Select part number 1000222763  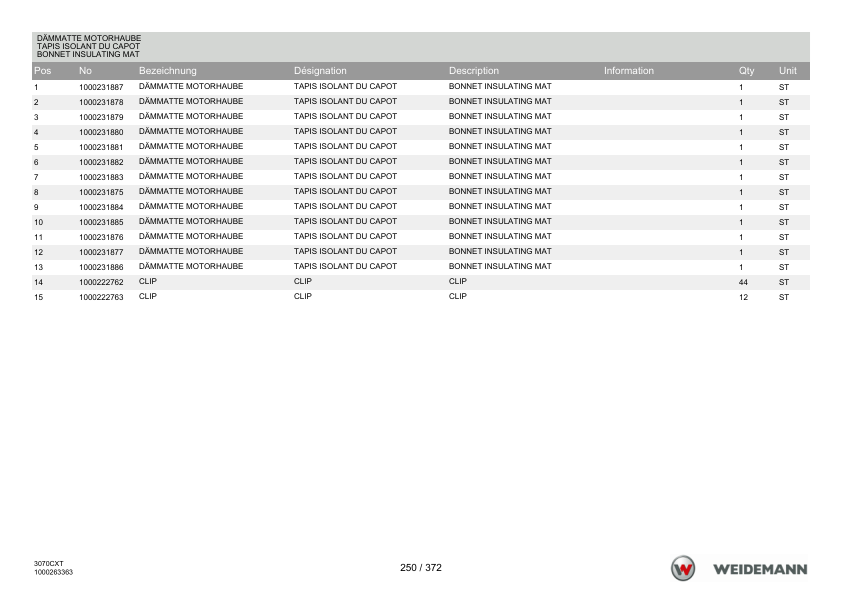(101, 298)
